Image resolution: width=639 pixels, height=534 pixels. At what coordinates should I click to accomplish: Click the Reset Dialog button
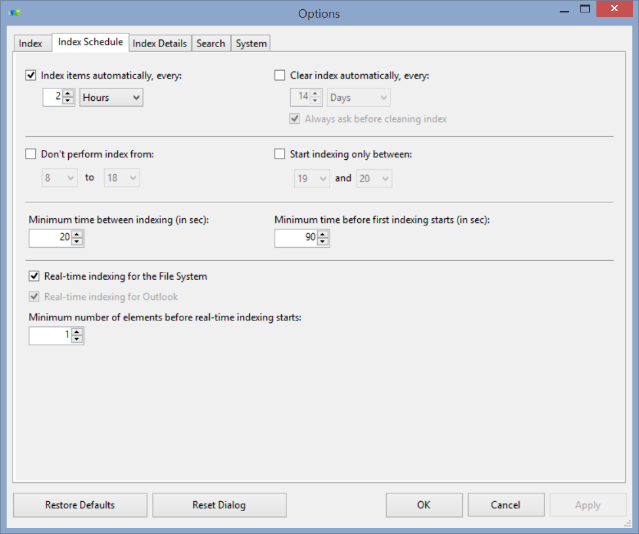(x=219, y=505)
